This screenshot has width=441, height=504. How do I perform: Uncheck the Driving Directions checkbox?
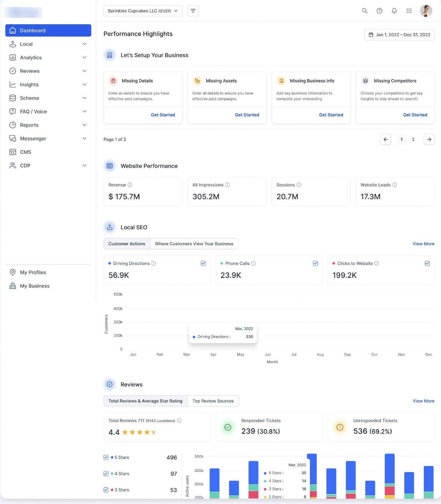tap(203, 263)
